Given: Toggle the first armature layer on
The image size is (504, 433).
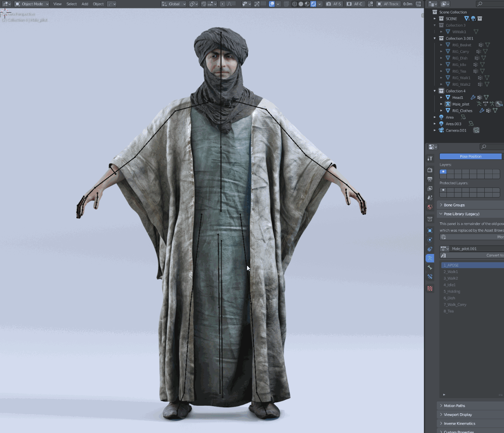Looking at the screenshot, I should click(443, 172).
